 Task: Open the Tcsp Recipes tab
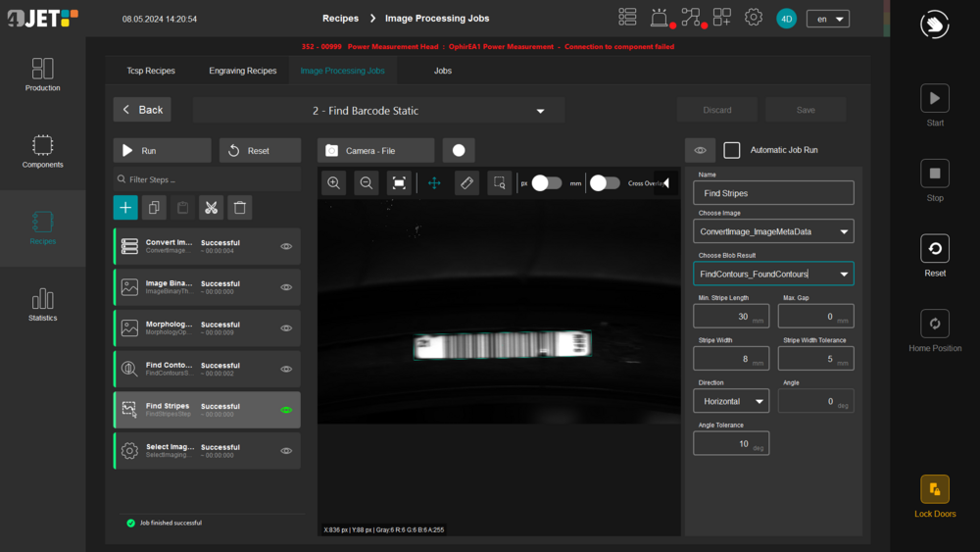tap(151, 71)
